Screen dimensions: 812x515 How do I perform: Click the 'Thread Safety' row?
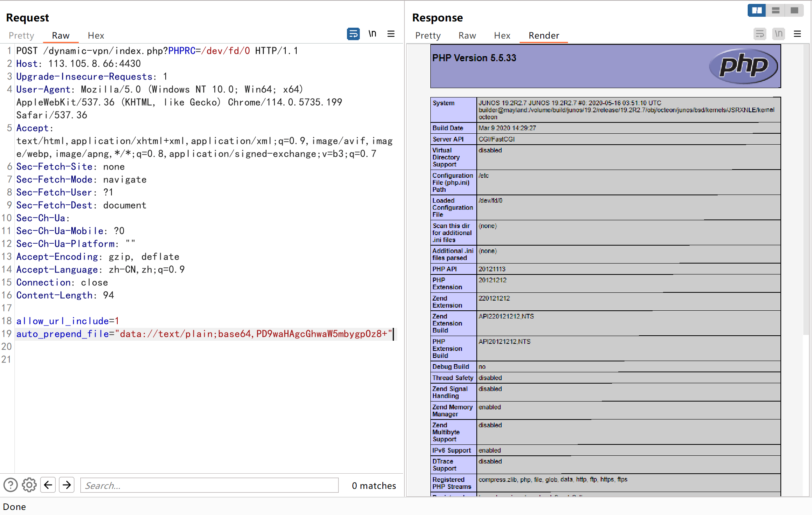(x=605, y=378)
